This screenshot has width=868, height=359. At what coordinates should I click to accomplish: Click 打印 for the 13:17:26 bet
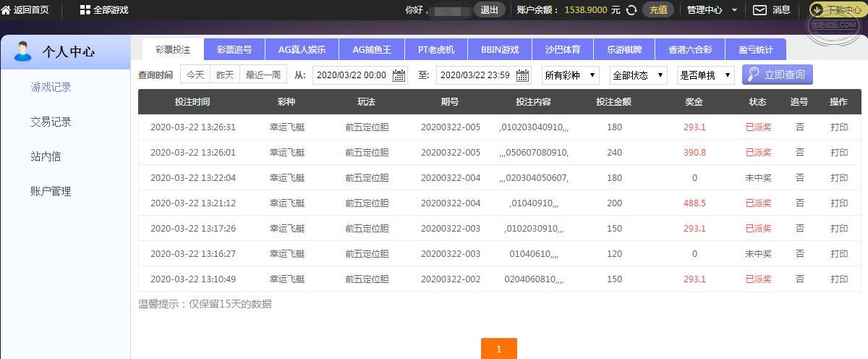point(839,229)
